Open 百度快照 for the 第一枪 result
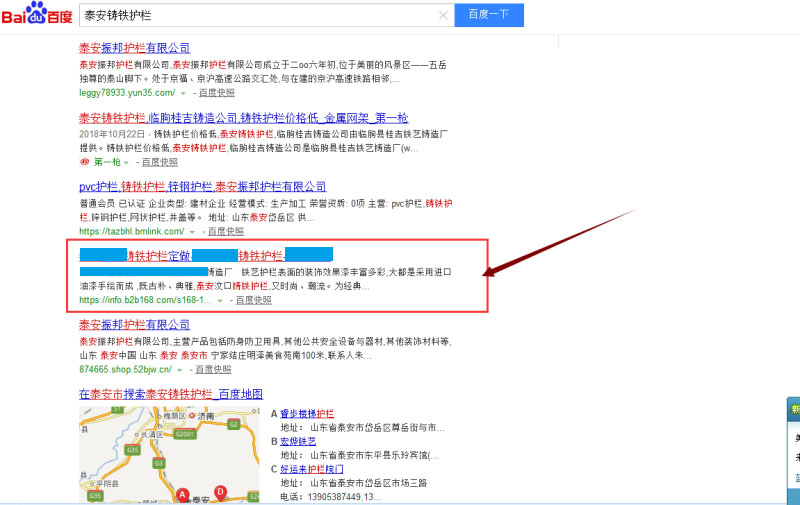This screenshot has width=800, height=505. point(160,162)
